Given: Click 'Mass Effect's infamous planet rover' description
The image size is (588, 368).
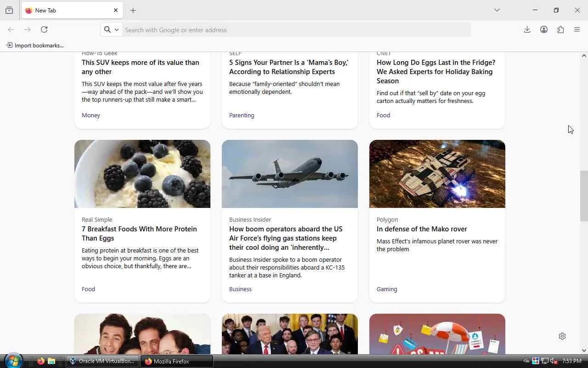Looking at the screenshot, I should pos(437,245).
